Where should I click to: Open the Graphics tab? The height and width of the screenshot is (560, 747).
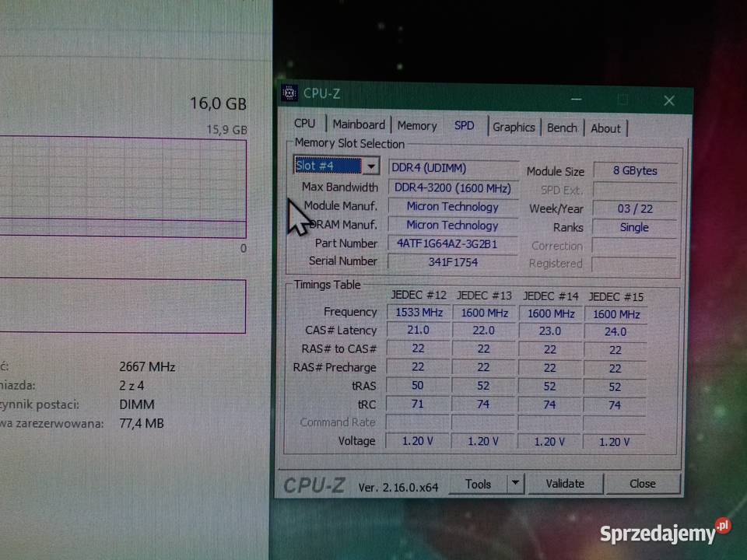point(514,127)
